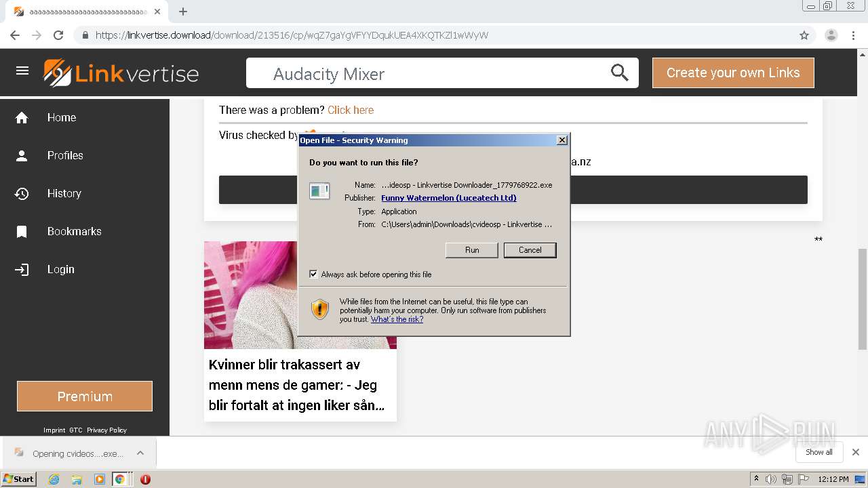Bookmark this page with star icon
The image size is (868, 488).
[804, 35]
